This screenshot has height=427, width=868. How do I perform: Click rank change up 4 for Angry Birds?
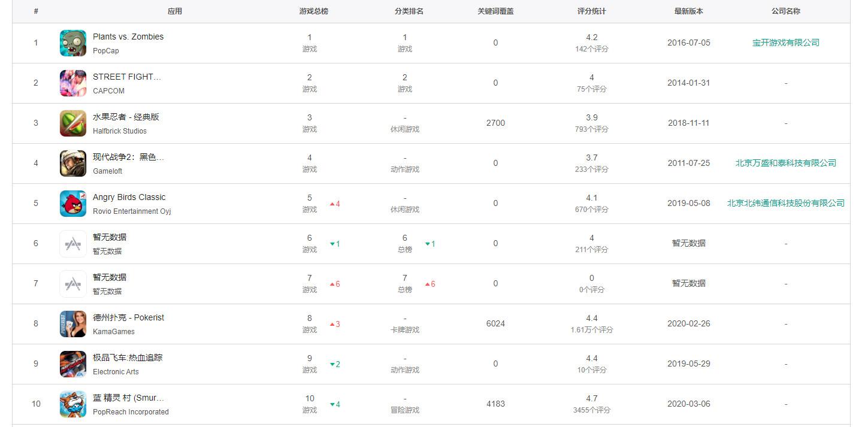click(x=335, y=204)
